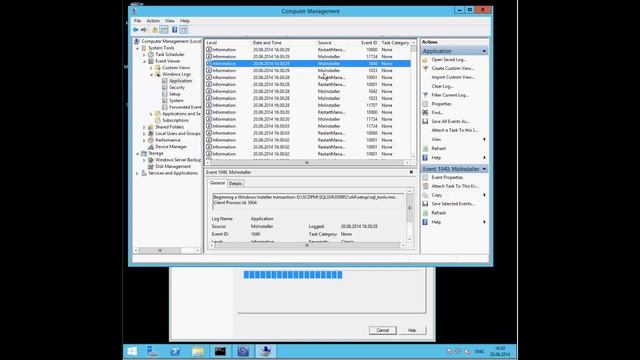This screenshot has height=360, width=640.
Task: Sort events by Level column header
Action: point(227,42)
